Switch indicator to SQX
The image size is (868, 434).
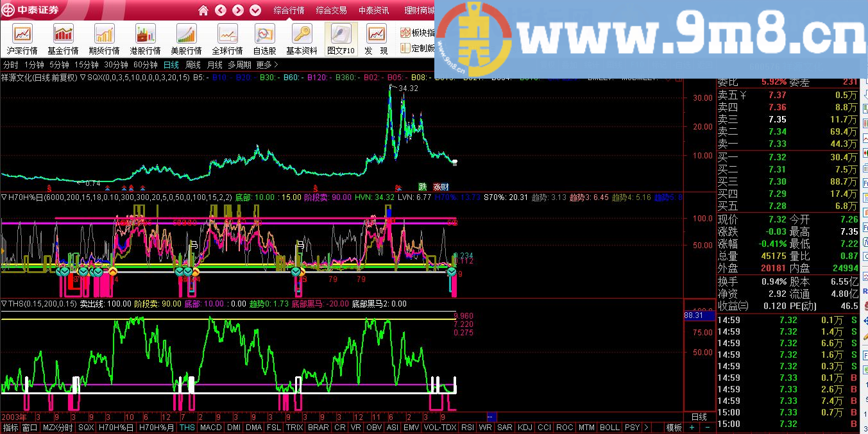(86, 428)
